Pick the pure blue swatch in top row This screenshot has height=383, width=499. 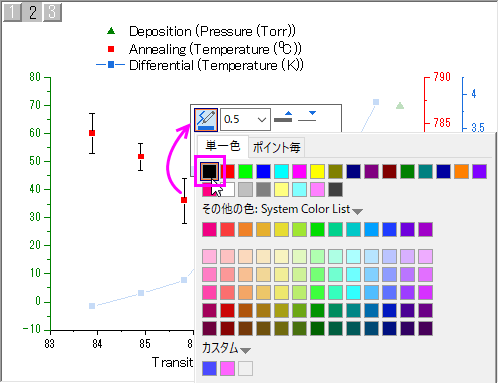263,171
